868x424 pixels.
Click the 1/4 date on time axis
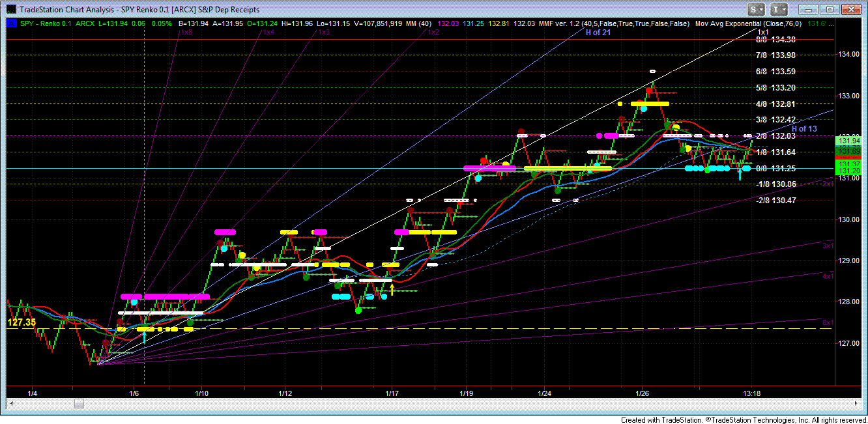pyautogui.click(x=33, y=393)
